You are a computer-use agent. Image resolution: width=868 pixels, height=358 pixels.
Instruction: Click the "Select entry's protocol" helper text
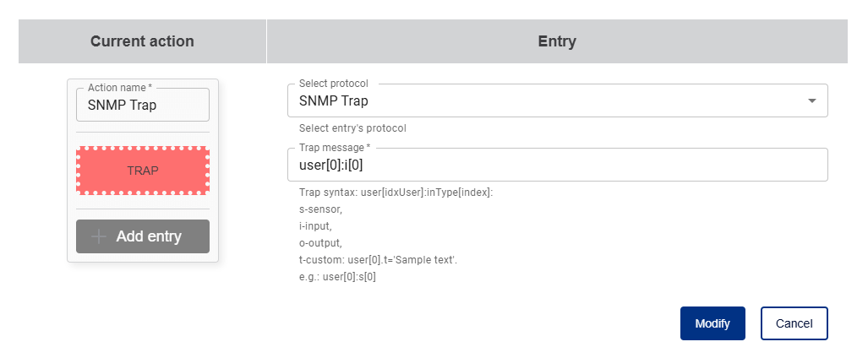click(352, 129)
